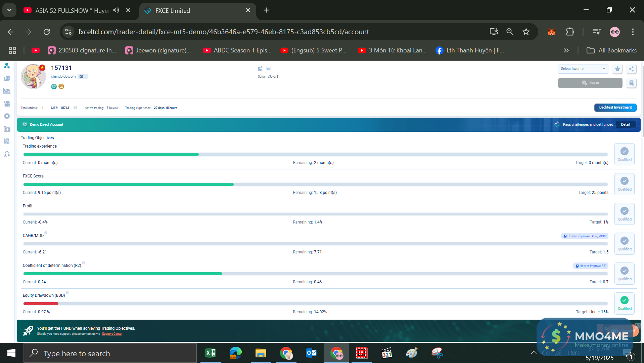Share this trader profile
Image resolution: width=644 pixels, height=363 pixels.
click(631, 69)
